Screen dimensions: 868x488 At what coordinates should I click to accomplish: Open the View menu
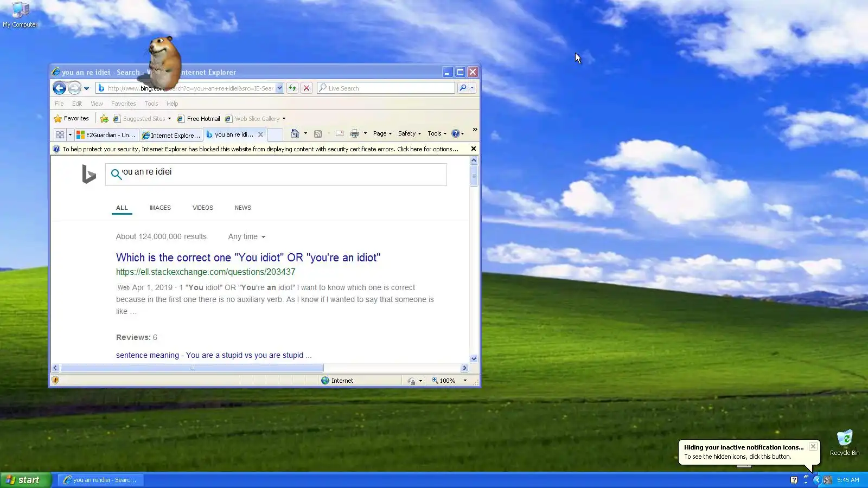pos(97,104)
